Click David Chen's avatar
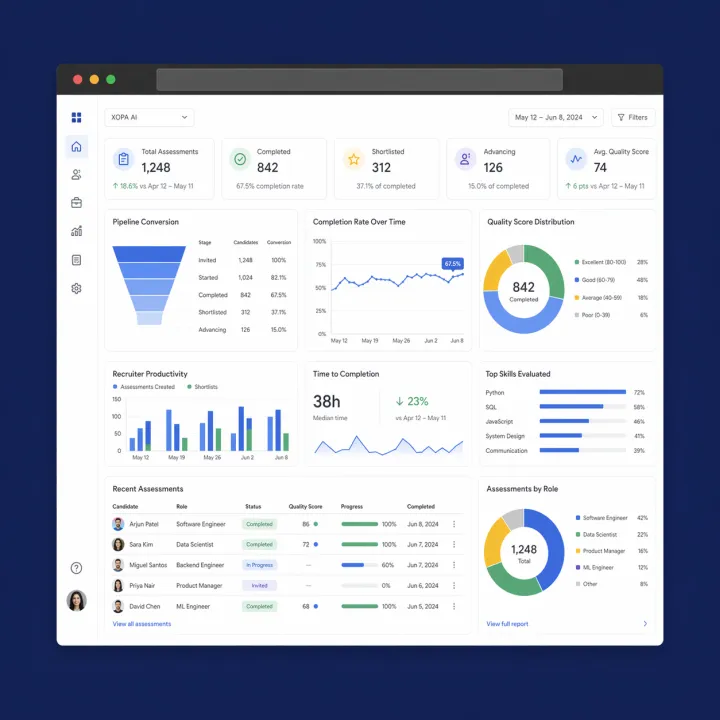720x720 pixels. point(118,606)
